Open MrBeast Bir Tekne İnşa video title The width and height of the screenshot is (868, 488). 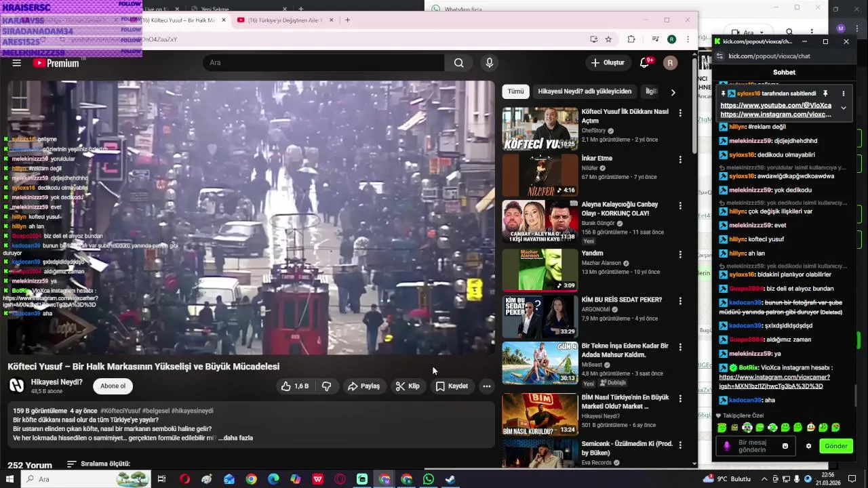tap(625, 350)
